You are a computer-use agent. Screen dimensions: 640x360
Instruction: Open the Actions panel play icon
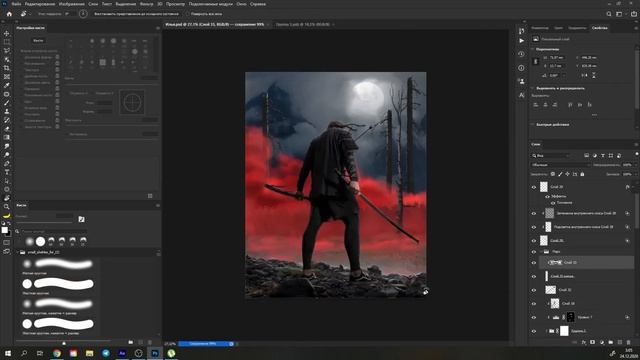click(521, 41)
